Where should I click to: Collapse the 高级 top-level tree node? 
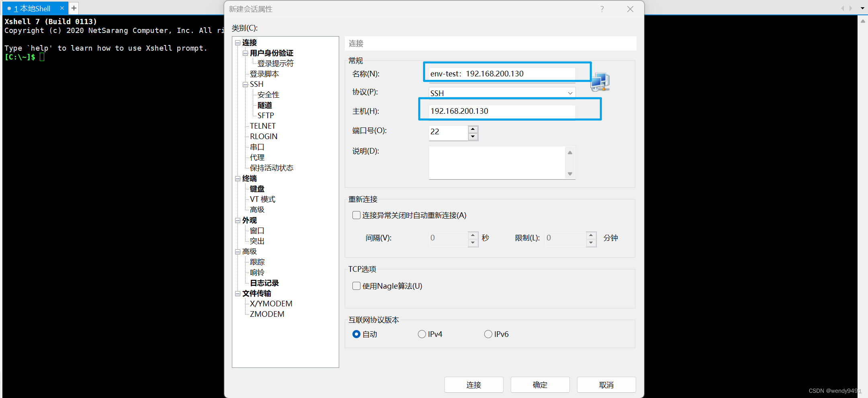[237, 252]
